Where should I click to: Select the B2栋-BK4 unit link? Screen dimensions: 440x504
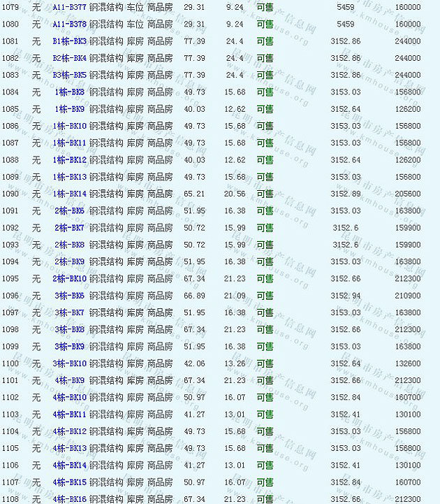70,58
